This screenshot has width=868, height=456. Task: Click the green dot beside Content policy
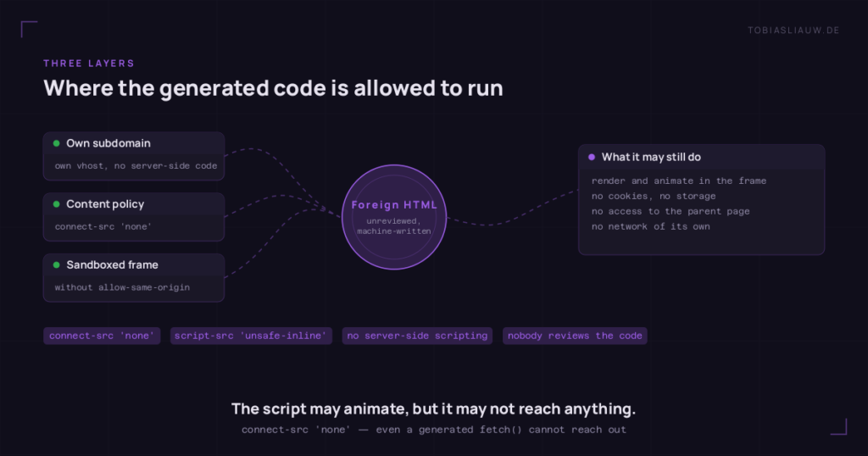point(57,204)
